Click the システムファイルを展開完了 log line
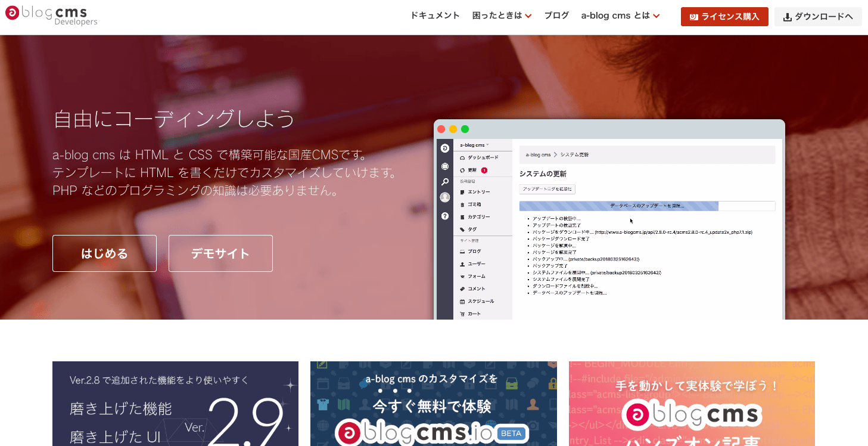 click(x=561, y=279)
